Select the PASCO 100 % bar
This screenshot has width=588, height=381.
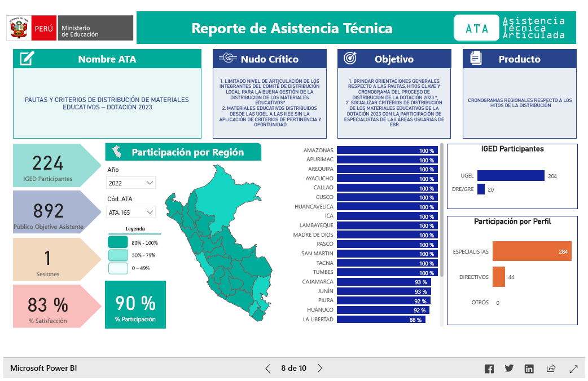click(387, 244)
